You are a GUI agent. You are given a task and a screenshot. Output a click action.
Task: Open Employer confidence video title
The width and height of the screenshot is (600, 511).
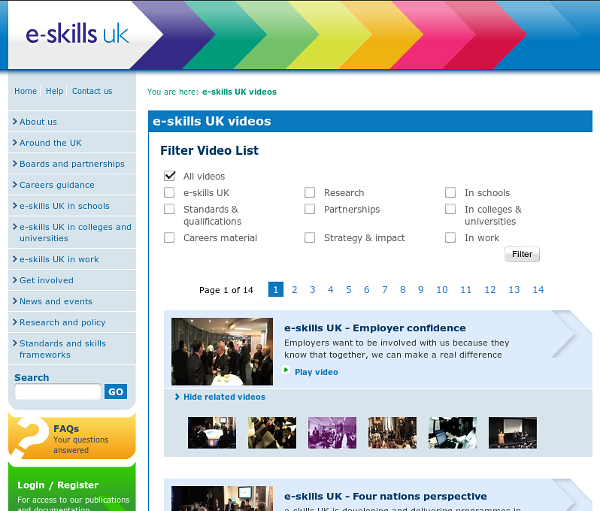375,328
